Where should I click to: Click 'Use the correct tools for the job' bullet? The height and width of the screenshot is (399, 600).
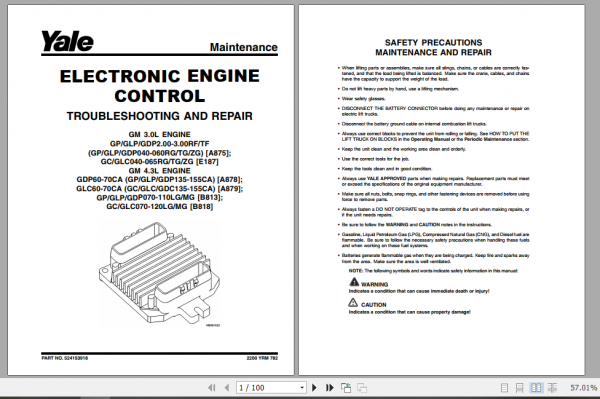375,159
